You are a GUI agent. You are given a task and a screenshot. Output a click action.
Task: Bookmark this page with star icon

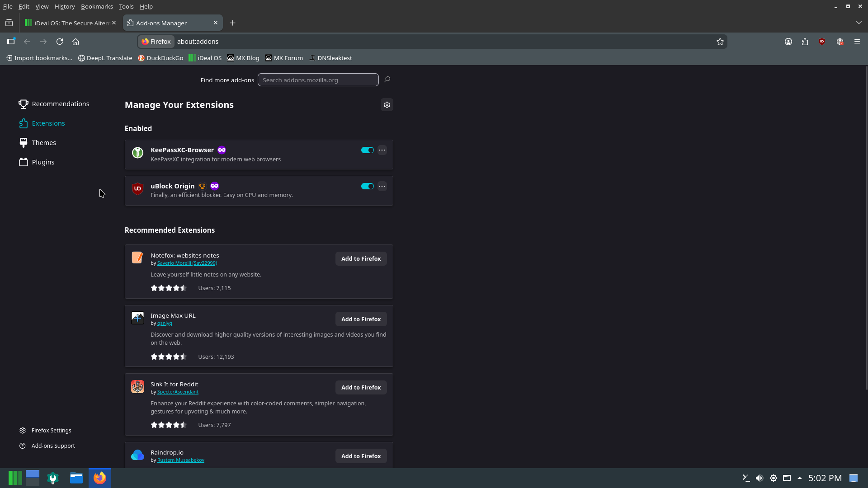tap(720, 42)
